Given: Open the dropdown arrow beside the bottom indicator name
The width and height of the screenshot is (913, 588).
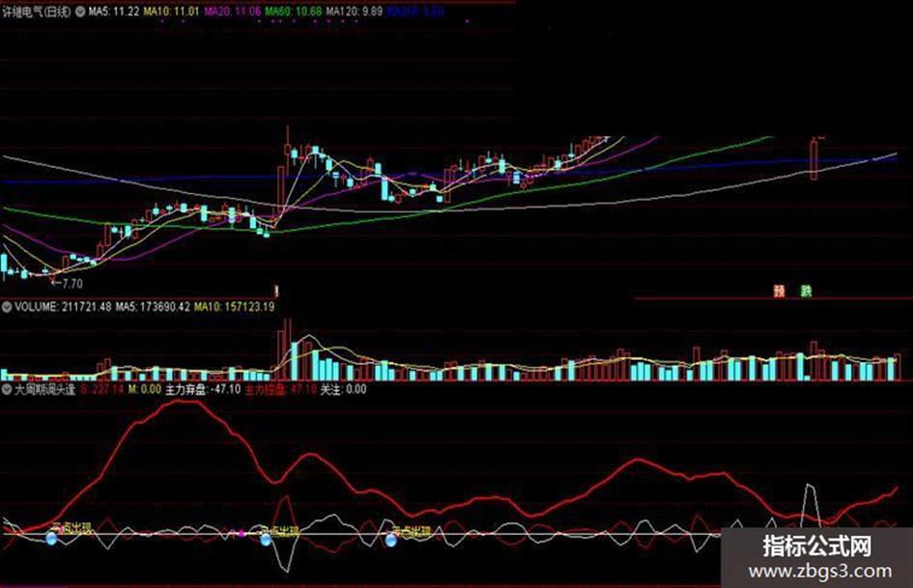Looking at the screenshot, I should point(7,389).
